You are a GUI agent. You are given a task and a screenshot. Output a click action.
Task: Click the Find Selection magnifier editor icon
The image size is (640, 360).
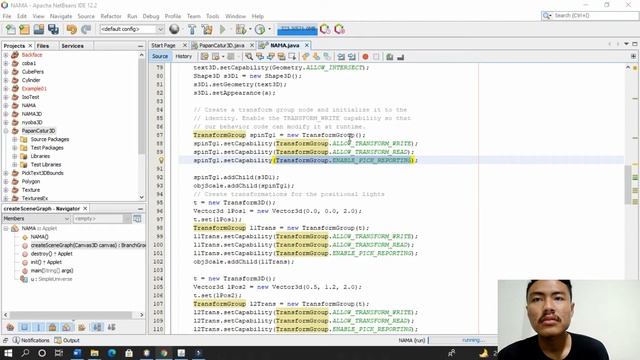(249, 57)
